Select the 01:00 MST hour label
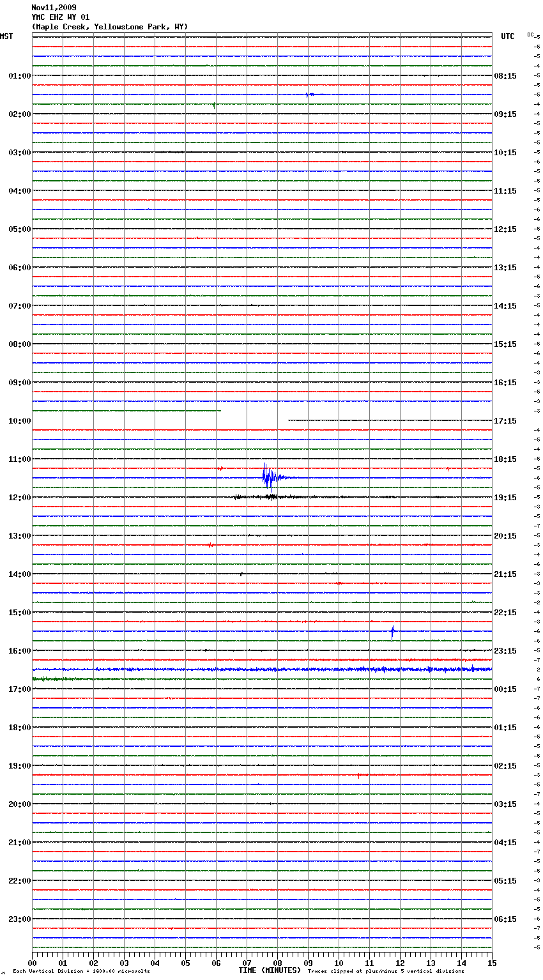Image resolution: width=543 pixels, height=980 pixels. (20, 76)
